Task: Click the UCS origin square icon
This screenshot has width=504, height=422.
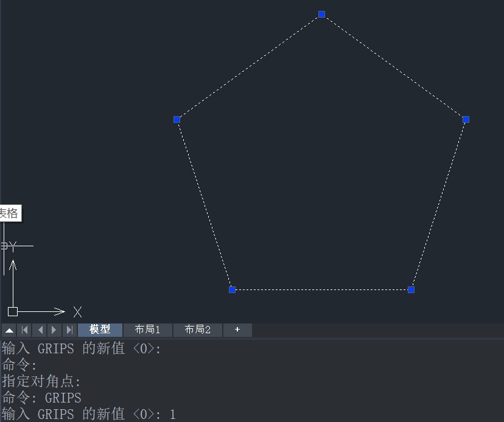Action: coord(13,311)
